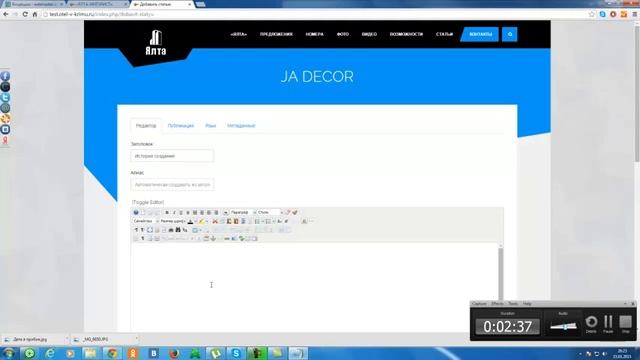Open the recorder's Tools menu
Viewport: 640px width, 360px height.
coord(513,304)
